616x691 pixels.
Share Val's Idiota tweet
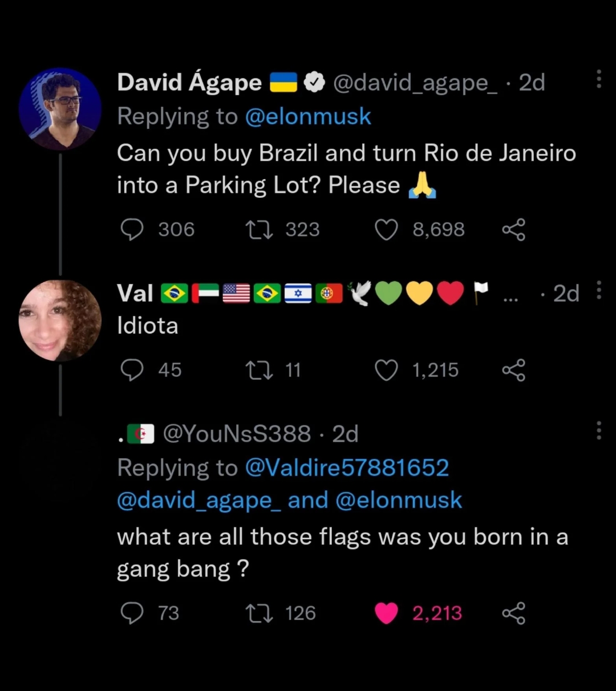(x=513, y=371)
